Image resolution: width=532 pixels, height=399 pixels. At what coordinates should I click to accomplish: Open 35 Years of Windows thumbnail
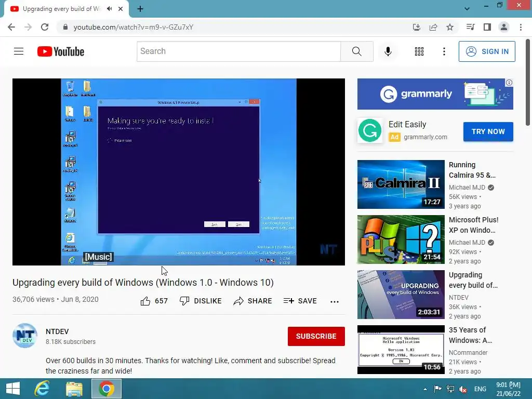click(401, 350)
